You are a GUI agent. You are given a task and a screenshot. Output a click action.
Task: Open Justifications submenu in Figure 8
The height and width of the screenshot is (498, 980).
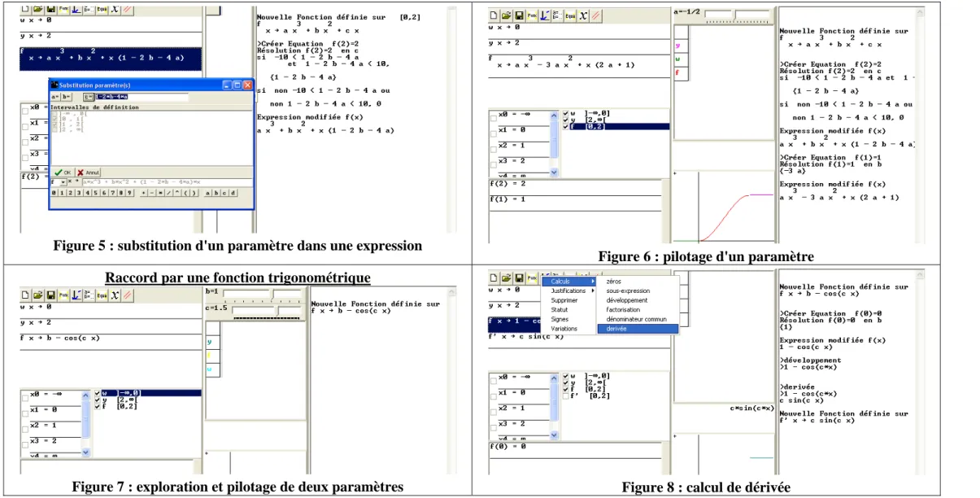pyautogui.click(x=569, y=290)
